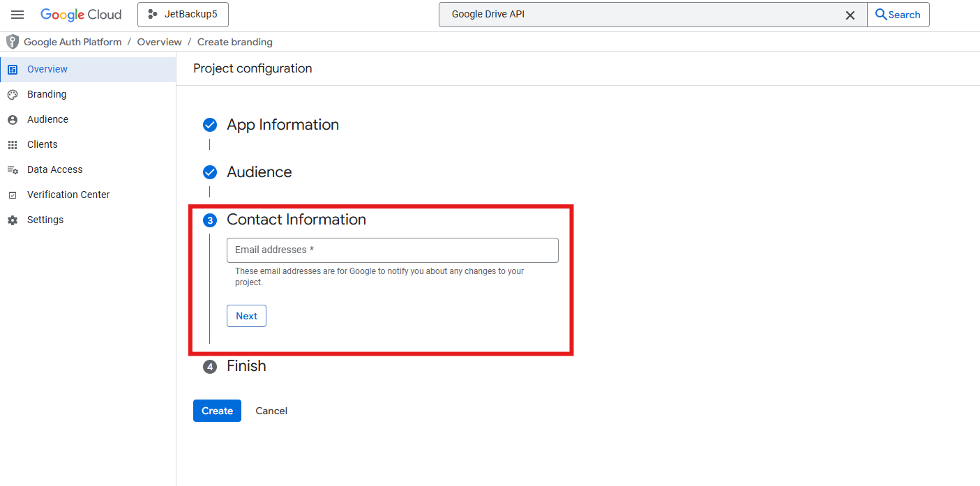This screenshot has height=486, width=980.
Task: Click the Settings gear icon
Action: click(13, 220)
